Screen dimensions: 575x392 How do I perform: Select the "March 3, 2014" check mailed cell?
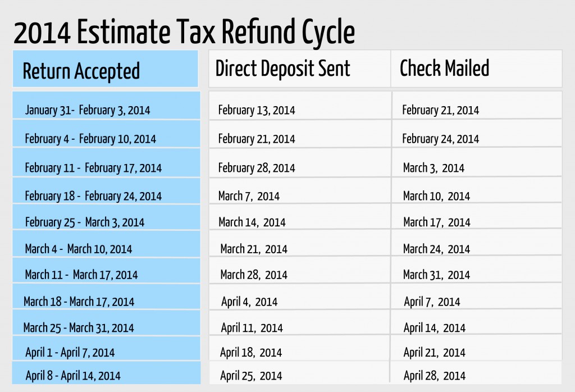433,167
